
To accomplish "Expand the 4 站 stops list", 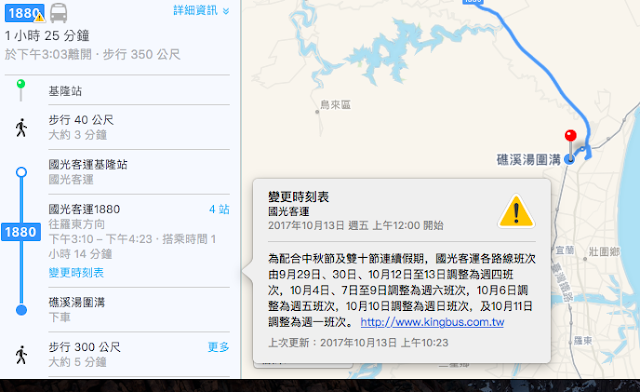I will 219,209.
